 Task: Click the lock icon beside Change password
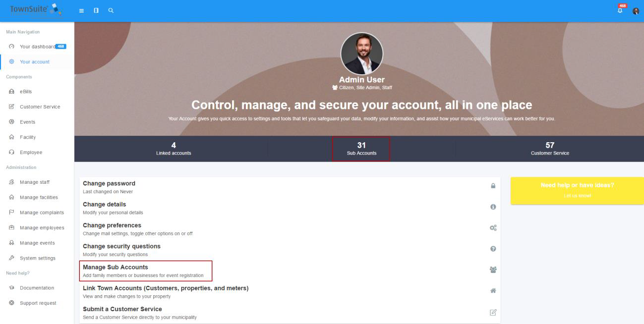click(493, 186)
